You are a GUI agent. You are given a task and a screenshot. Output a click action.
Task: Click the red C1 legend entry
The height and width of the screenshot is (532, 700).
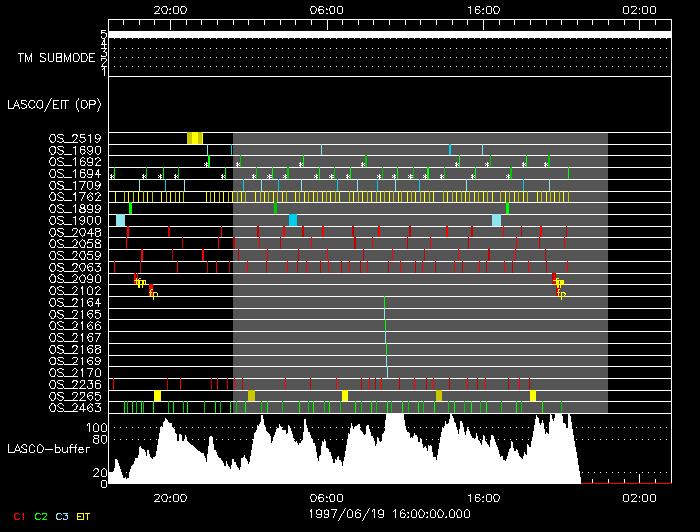(19, 517)
